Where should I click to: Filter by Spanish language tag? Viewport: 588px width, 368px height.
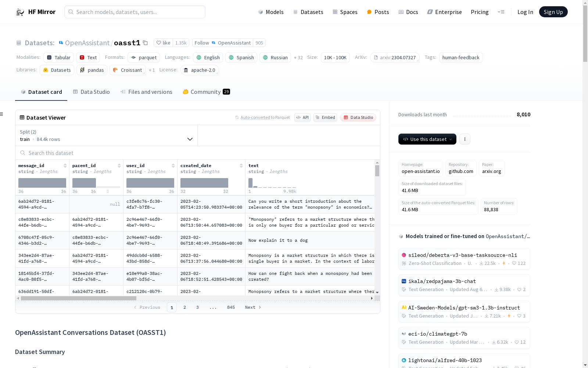click(x=241, y=57)
